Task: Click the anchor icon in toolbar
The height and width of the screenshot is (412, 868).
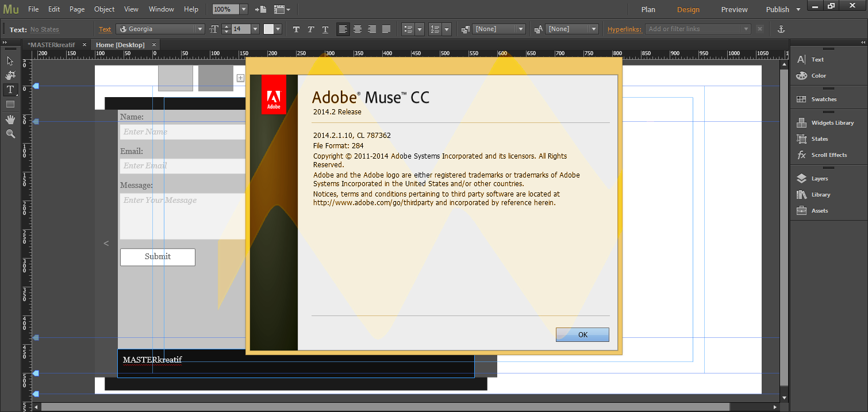Action: tap(781, 29)
